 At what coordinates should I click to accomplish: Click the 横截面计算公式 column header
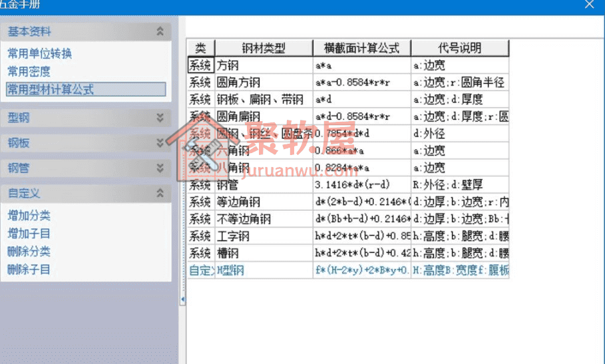pos(362,48)
